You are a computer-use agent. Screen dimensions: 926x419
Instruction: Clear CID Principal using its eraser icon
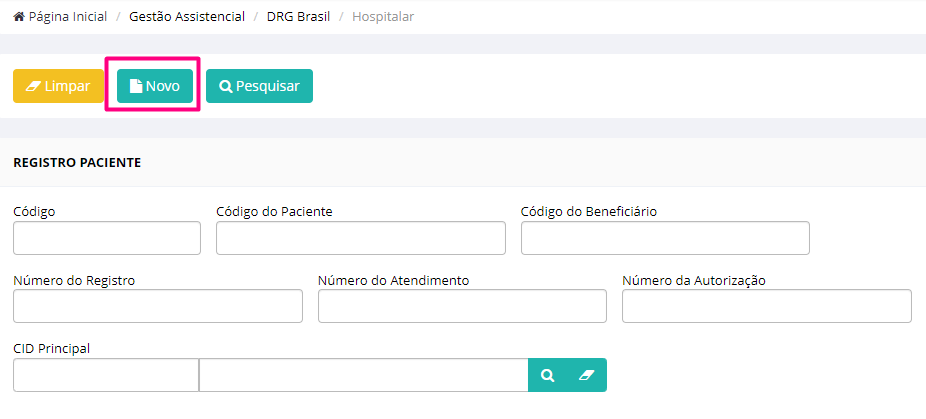pyautogui.click(x=586, y=375)
